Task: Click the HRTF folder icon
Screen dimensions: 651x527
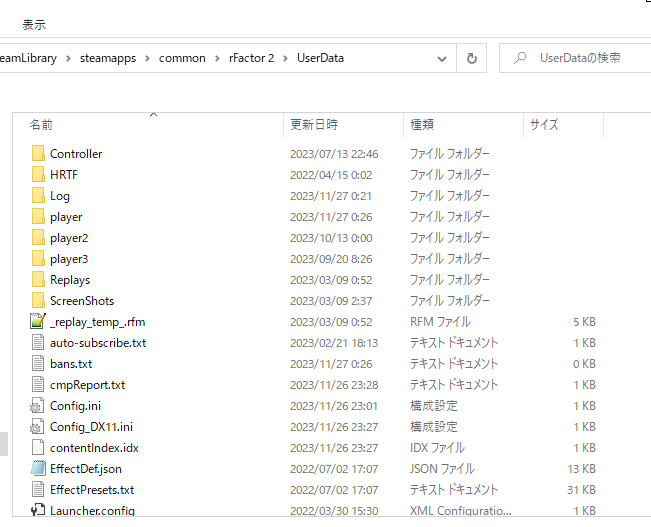Action: (x=38, y=174)
